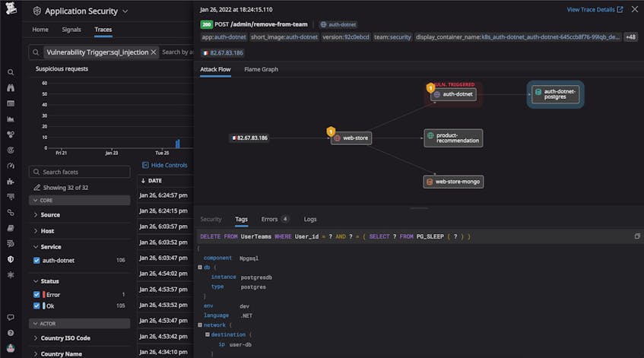Click Hide Controls button
Screen dimensions: 644x358
(x=165, y=165)
